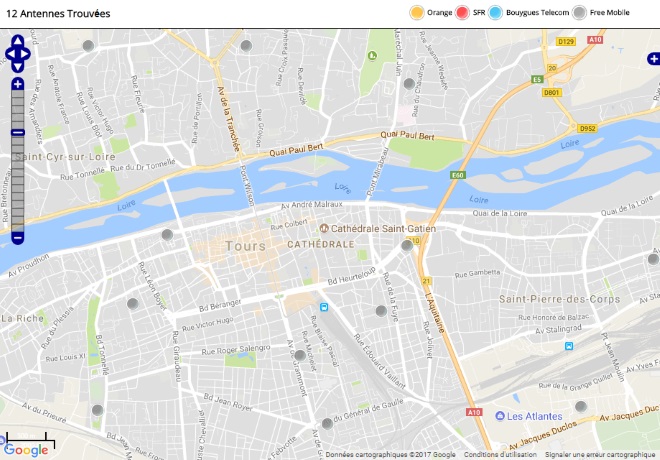Zoom out with the bottom minus button
The height and width of the screenshot is (460, 660).
point(18,238)
